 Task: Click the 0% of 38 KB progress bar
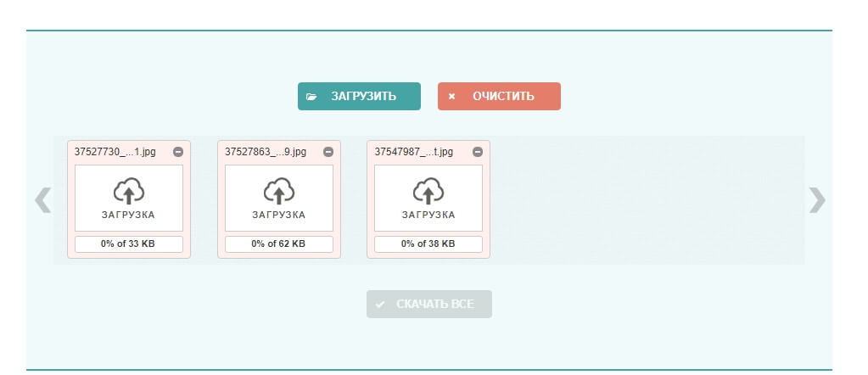pos(428,244)
